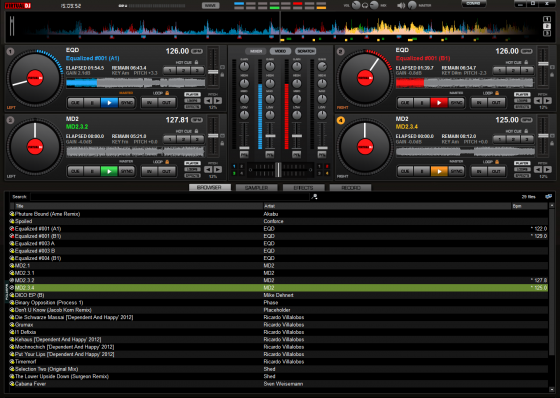Open the VIDEO center panel tab
Viewport: 560px width, 398px height.
[x=280, y=51]
